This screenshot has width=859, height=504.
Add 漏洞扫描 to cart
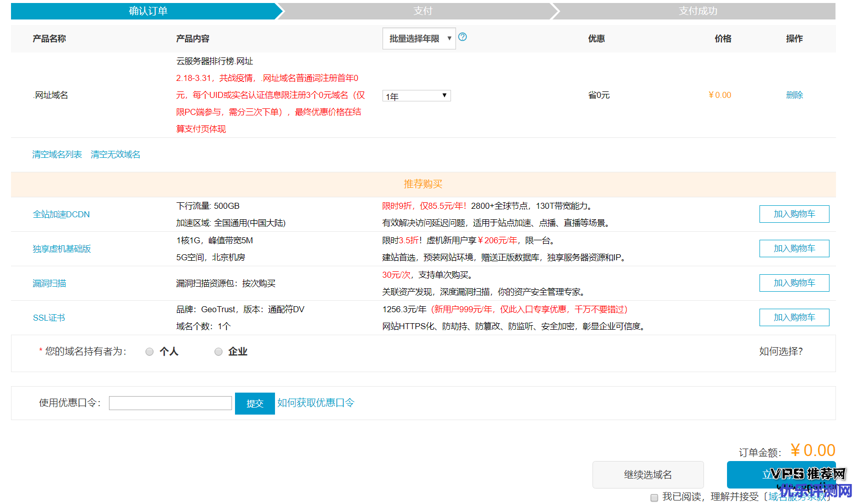794,283
